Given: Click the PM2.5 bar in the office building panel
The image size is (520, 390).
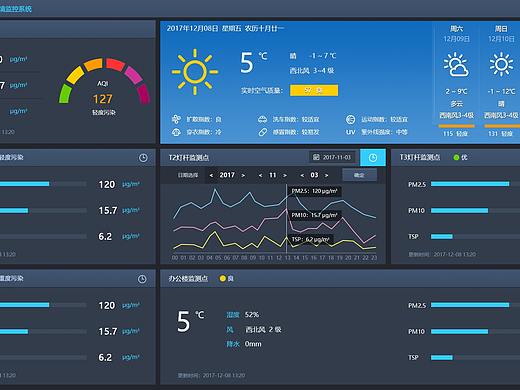Looking at the screenshot, I should pos(470,305).
